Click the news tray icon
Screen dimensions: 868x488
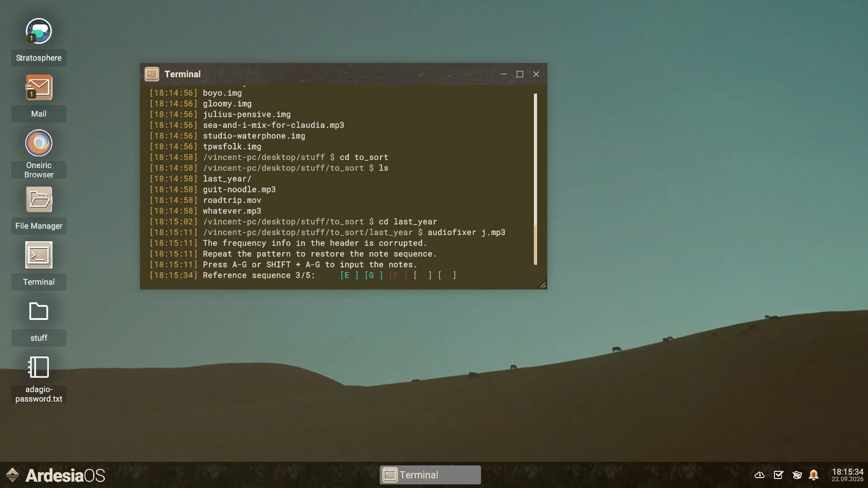(x=796, y=475)
